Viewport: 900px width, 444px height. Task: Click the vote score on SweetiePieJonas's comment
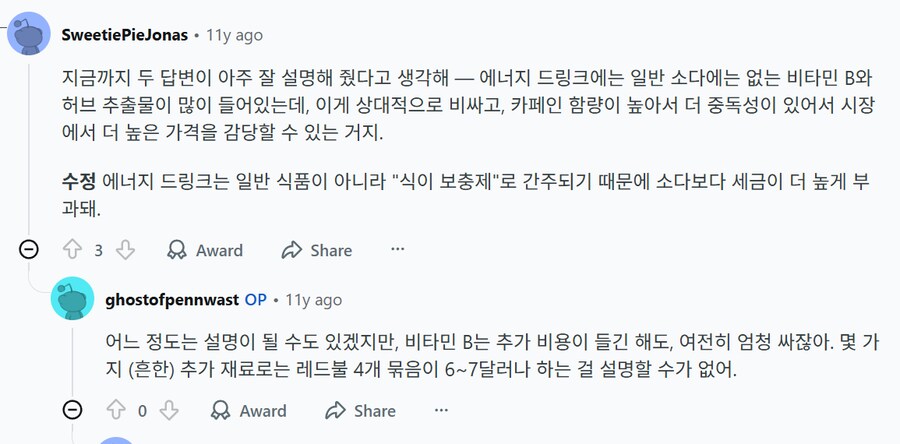click(98, 251)
